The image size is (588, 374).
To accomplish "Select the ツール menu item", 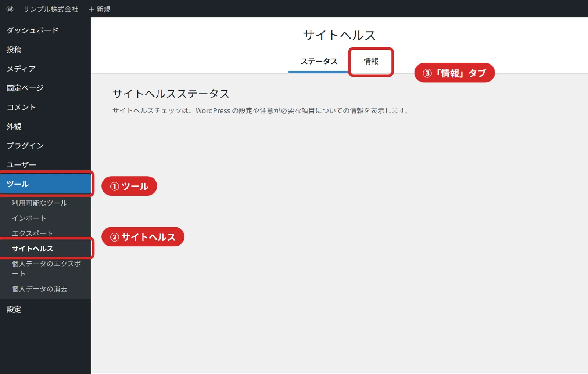I will [x=45, y=184].
